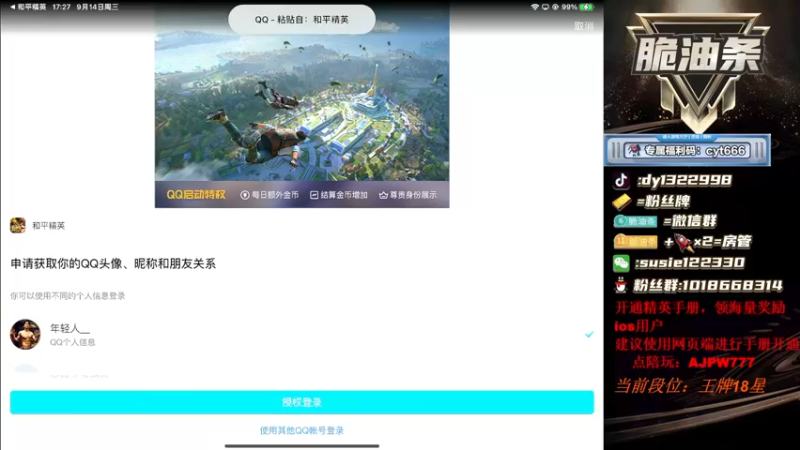The image size is (800, 450).
Task: Click the WeChat icon in stream overlay
Action: 621,263
